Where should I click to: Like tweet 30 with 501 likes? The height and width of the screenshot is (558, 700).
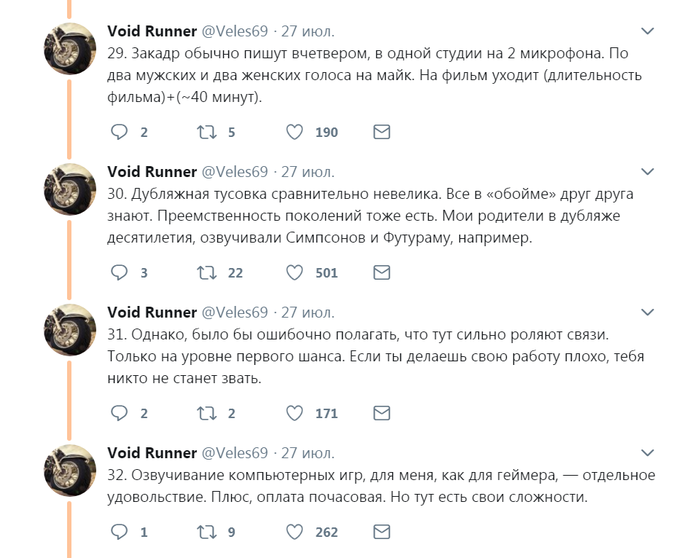point(295,272)
